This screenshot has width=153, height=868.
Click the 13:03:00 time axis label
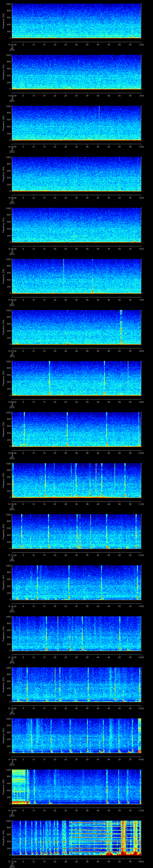pos(12,147)
